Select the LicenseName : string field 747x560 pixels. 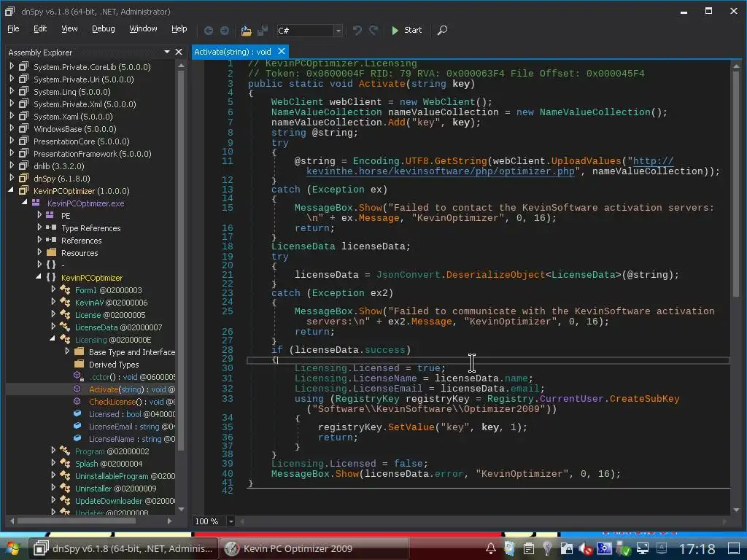pos(131,438)
